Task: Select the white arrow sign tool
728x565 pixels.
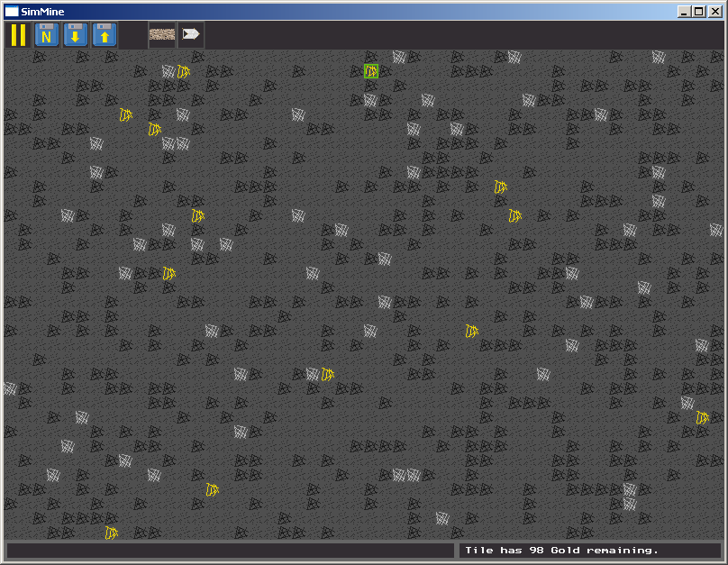Action: point(191,34)
